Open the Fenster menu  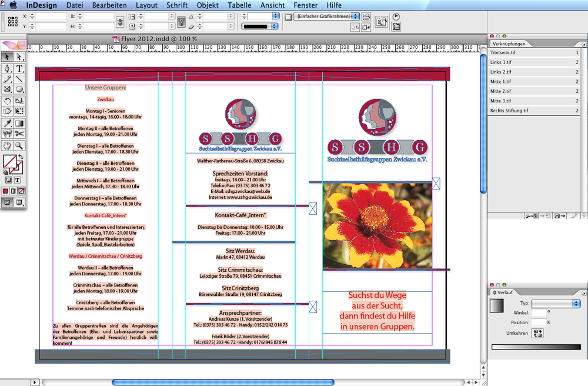[x=305, y=5]
